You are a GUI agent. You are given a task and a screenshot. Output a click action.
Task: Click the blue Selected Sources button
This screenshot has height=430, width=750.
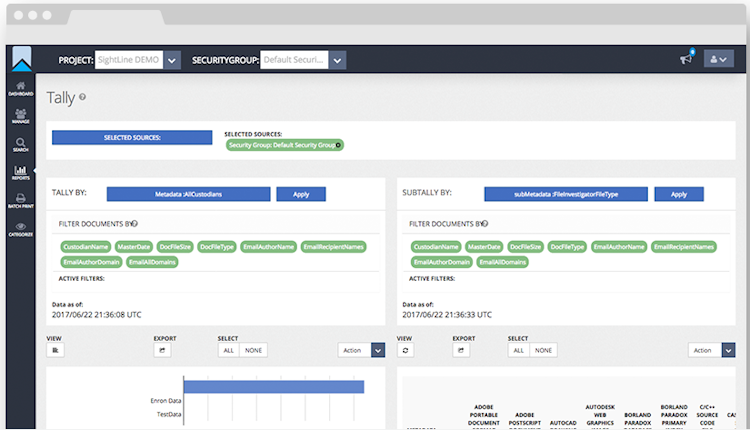tap(132, 137)
